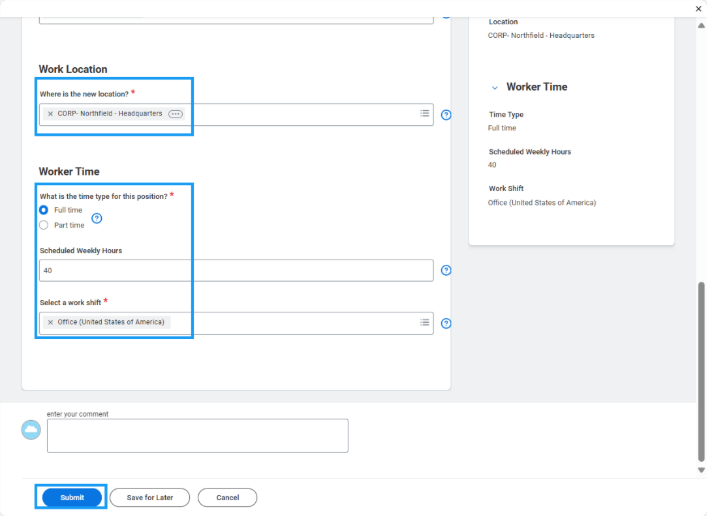Screen dimensions: 708x516
Task: Click the Save for Later button
Action: click(x=149, y=497)
